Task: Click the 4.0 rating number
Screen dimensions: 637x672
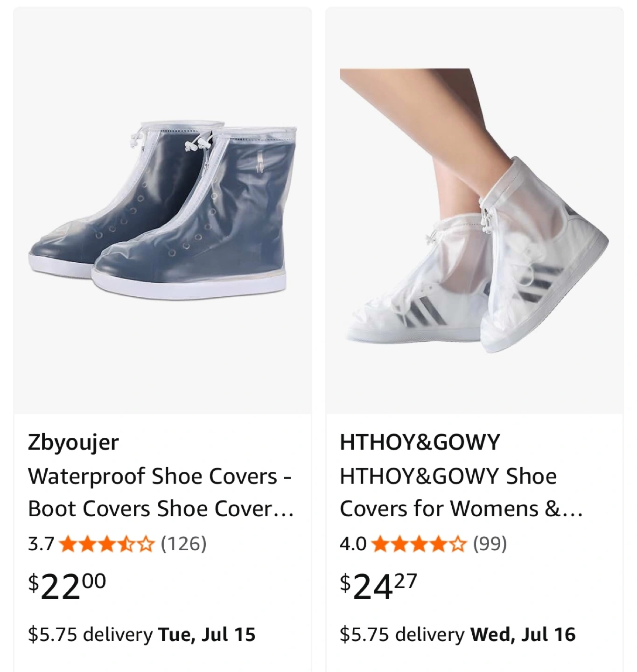Action: click(x=353, y=544)
